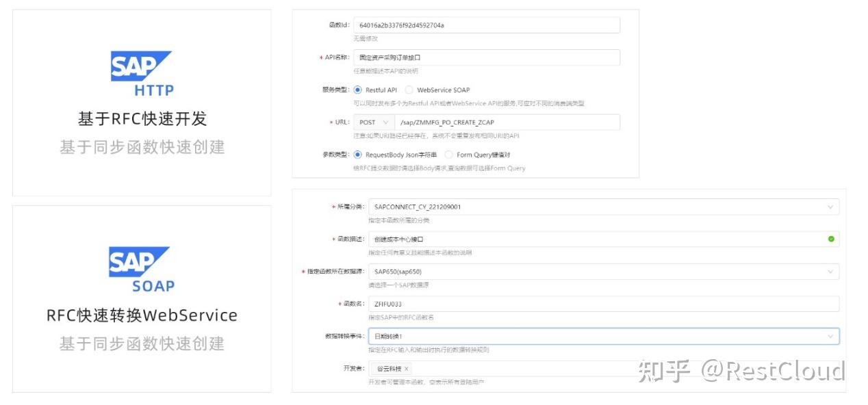Click the URL path input ZMMFG_PO_CREATE_ZCAP
The height and width of the screenshot is (405, 868).
[507, 122]
